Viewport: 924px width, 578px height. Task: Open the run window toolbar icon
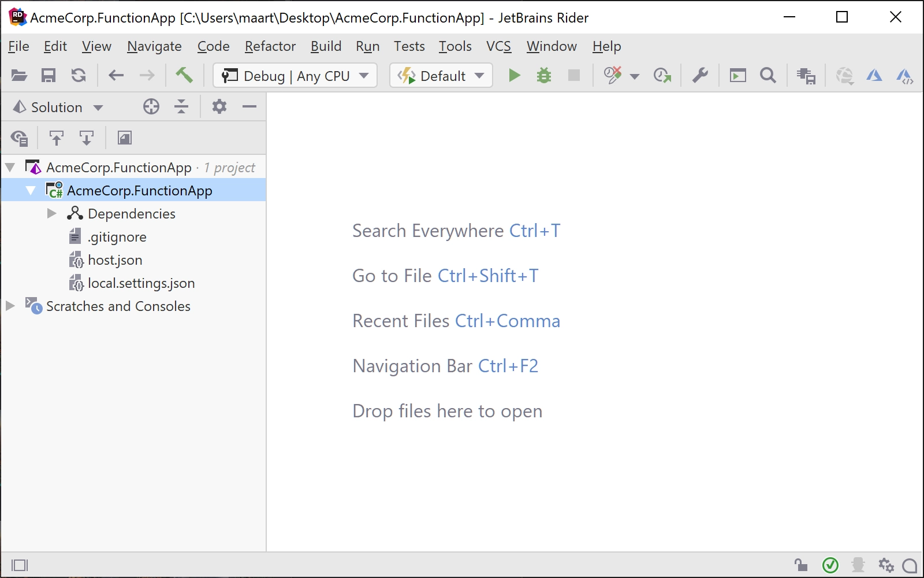click(738, 76)
